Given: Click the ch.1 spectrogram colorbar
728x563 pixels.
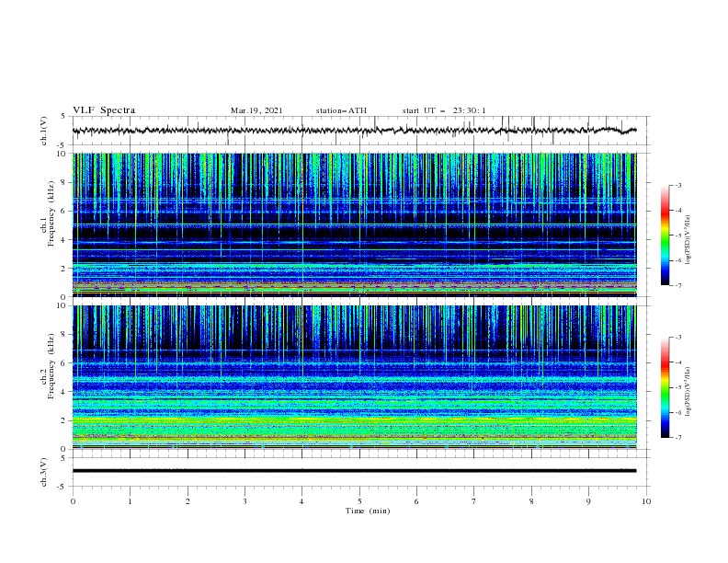Looking at the screenshot, I should pyautogui.click(x=665, y=236).
